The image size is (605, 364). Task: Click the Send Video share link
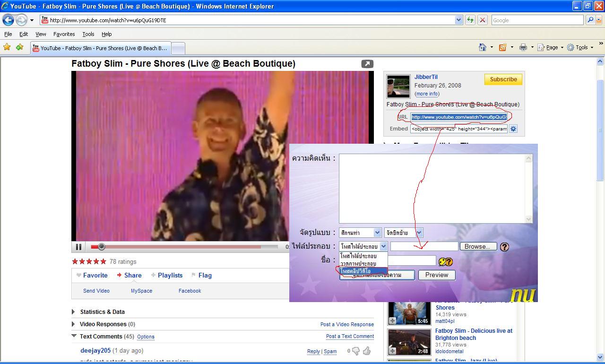coord(96,291)
